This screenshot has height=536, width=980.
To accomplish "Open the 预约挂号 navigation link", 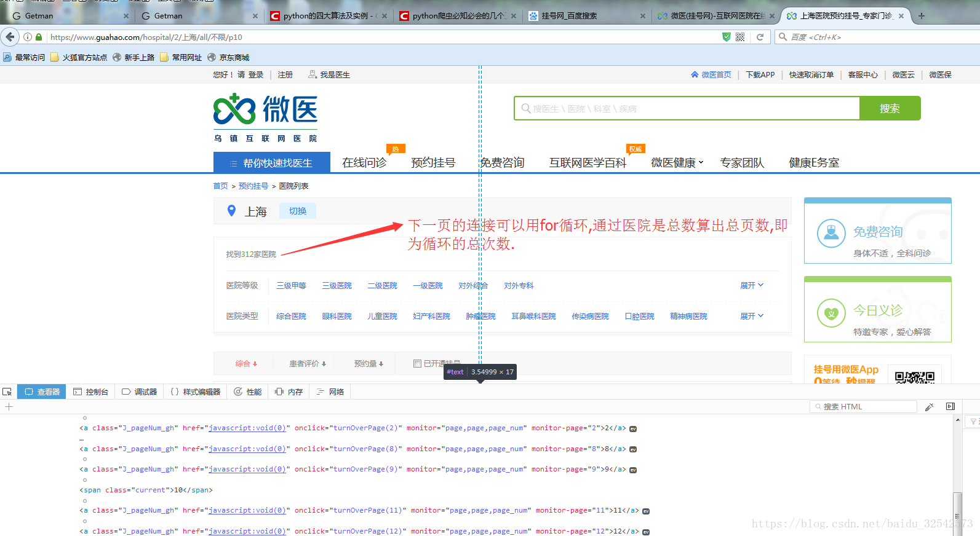I will click(x=433, y=162).
